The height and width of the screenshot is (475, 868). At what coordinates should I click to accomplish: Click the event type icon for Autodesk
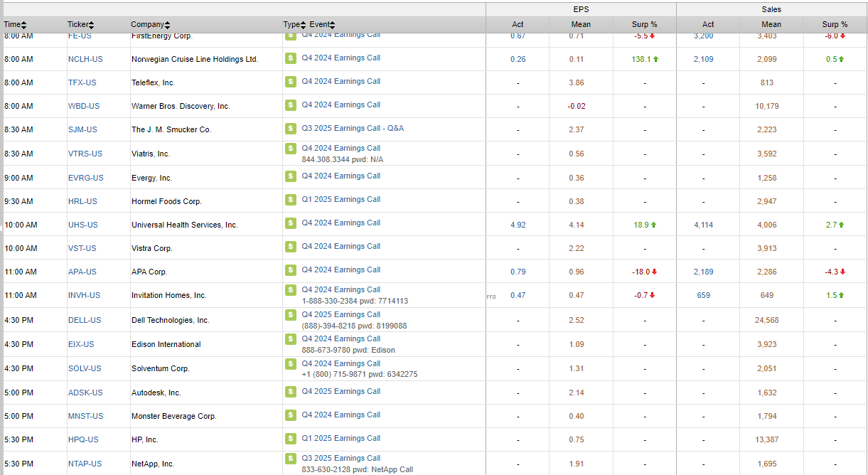[290, 392]
